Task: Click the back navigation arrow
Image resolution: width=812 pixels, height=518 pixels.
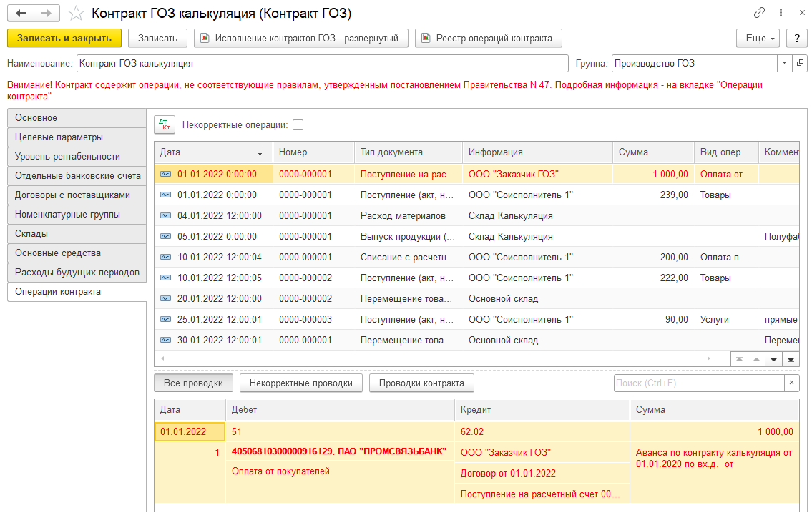Action: coord(21,14)
